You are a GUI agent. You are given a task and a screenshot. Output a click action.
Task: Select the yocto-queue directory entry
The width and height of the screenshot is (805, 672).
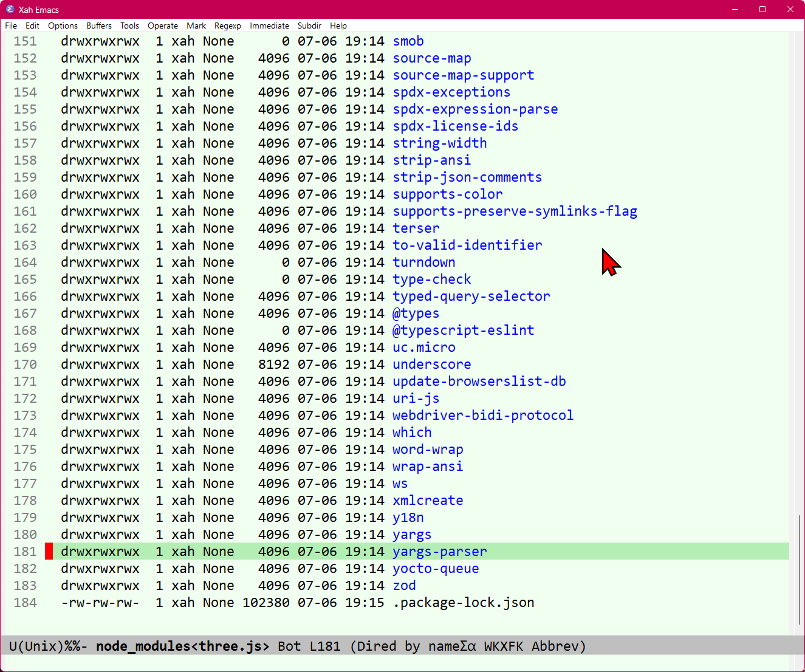(436, 569)
